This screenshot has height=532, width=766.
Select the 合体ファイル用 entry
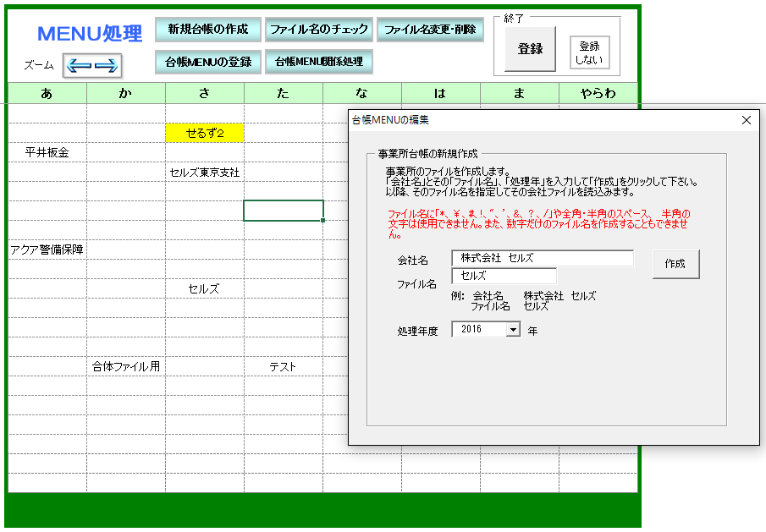(x=126, y=366)
